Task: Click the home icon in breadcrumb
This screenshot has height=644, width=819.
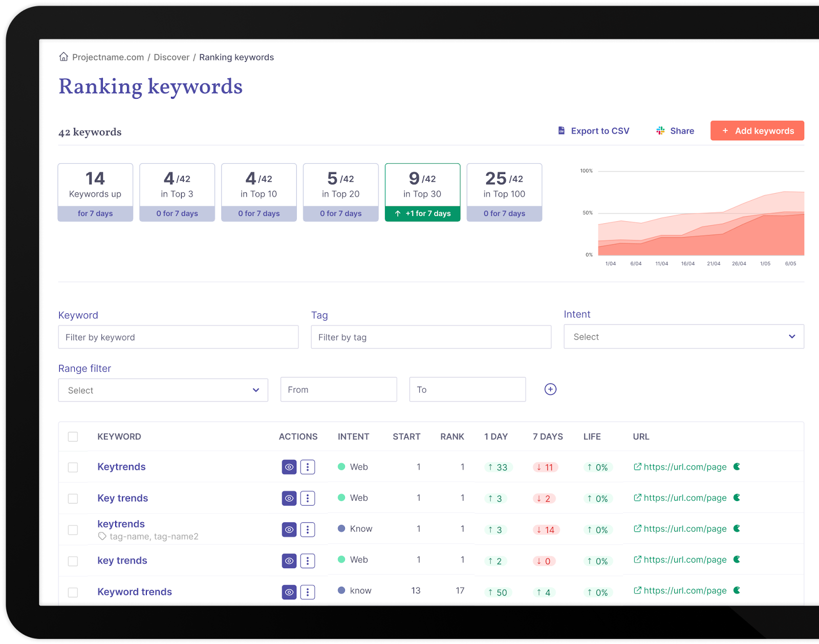Action: (x=63, y=57)
